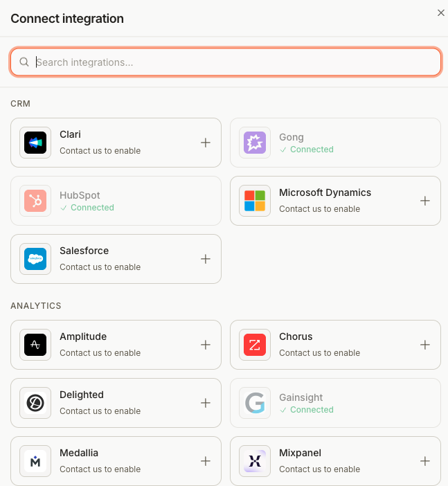Click the ANALYTICS section heading
The height and width of the screenshot is (486, 448).
(x=36, y=305)
